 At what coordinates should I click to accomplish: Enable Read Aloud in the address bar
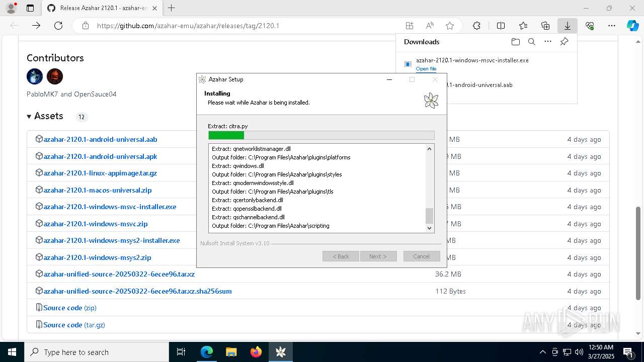click(430, 26)
